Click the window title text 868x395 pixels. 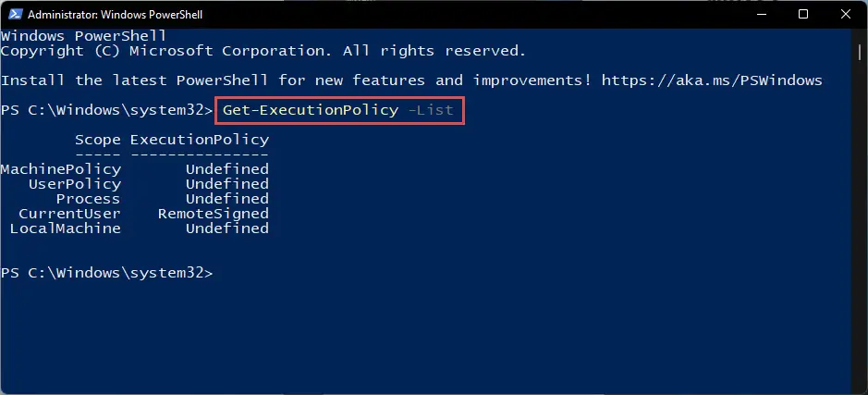(x=116, y=15)
